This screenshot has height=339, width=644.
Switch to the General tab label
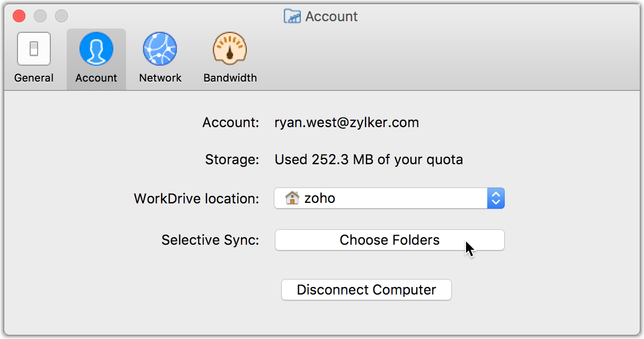pos(34,78)
